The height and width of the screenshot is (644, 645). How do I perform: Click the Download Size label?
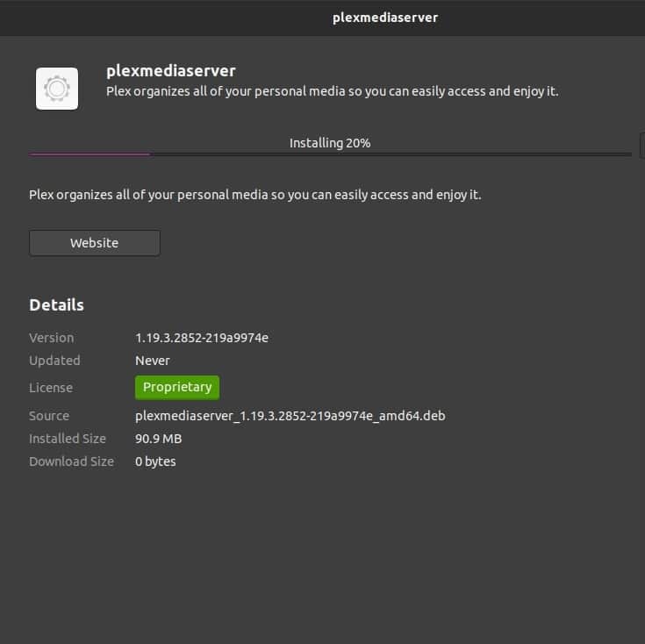[x=72, y=462]
